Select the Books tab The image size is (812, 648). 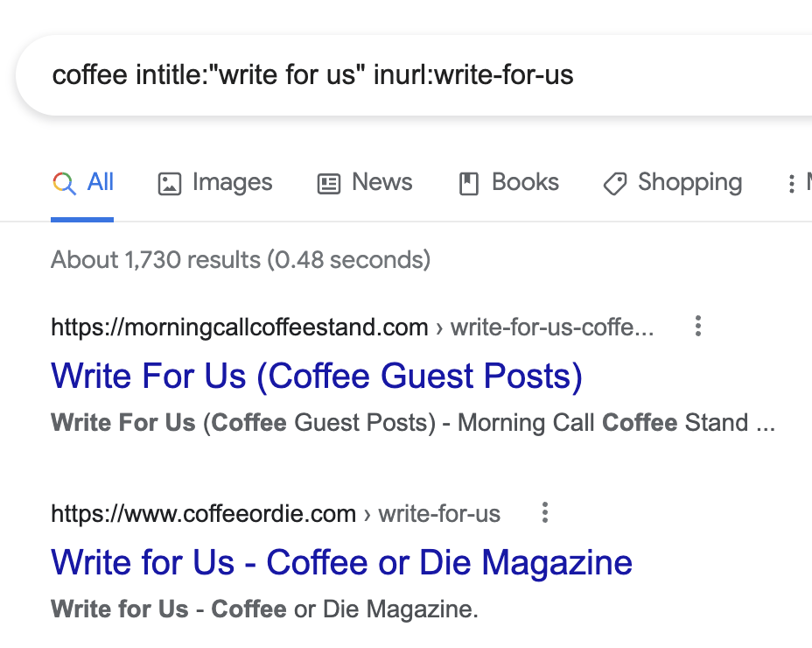[x=525, y=182]
